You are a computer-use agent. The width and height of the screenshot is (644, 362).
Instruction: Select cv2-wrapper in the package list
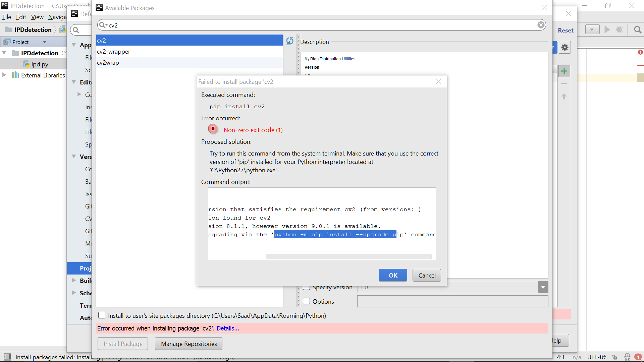(114, 52)
